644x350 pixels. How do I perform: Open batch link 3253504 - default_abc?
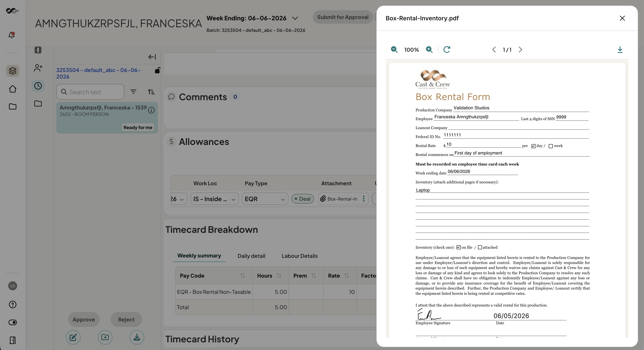98,73
